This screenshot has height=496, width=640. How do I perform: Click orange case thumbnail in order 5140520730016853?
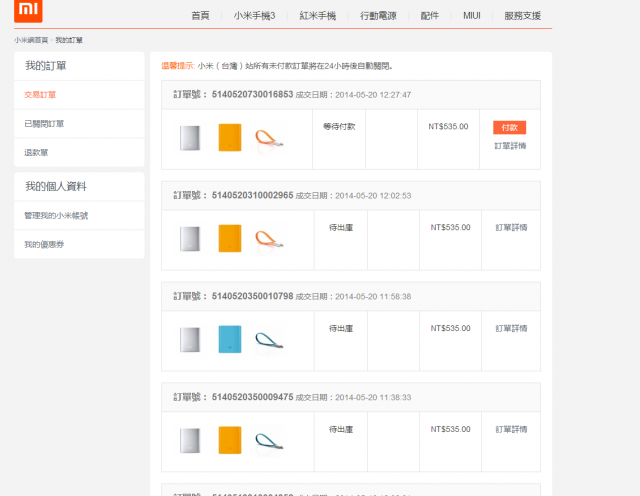point(230,138)
